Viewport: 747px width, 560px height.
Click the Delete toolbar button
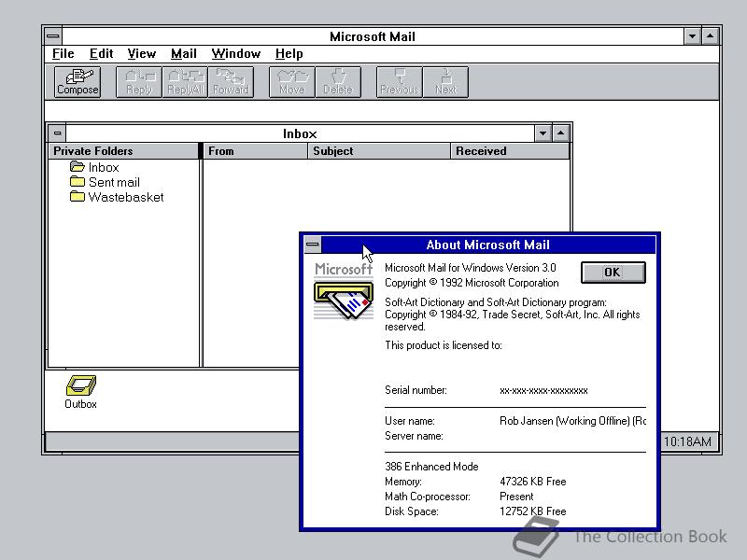point(338,82)
